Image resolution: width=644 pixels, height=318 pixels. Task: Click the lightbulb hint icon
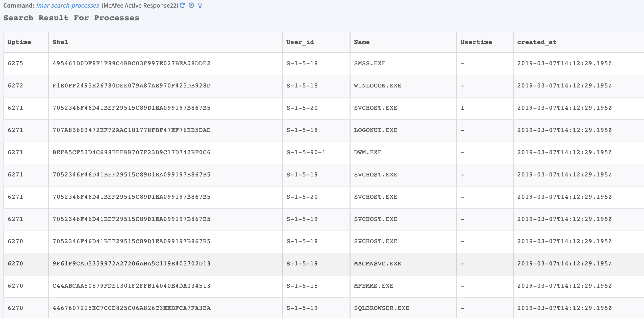tap(200, 6)
